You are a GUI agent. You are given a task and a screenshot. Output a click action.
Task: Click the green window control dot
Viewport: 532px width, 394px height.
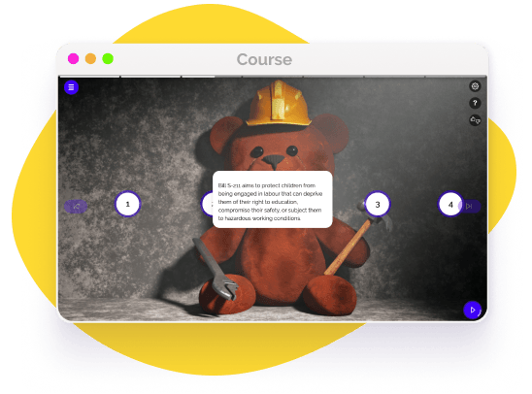tap(108, 58)
